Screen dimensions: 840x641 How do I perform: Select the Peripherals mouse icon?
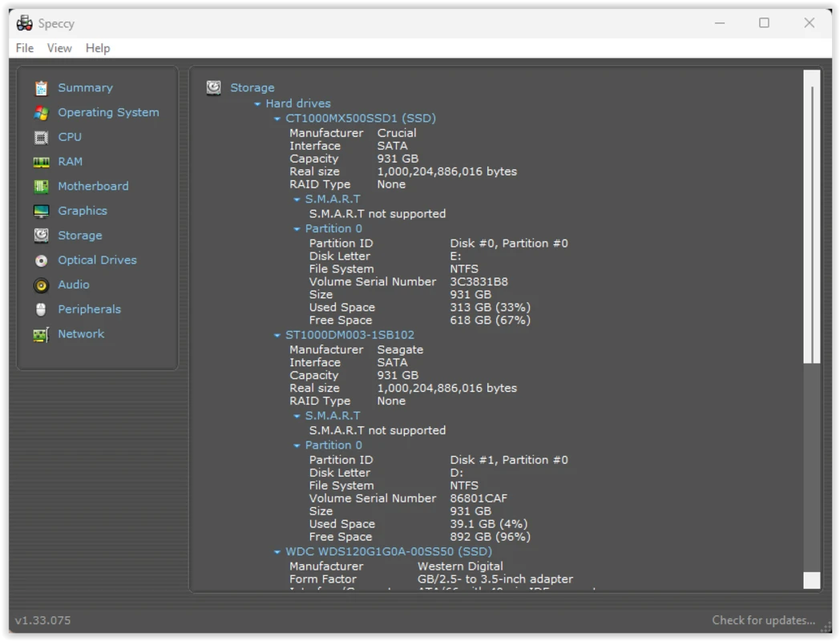(42, 308)
